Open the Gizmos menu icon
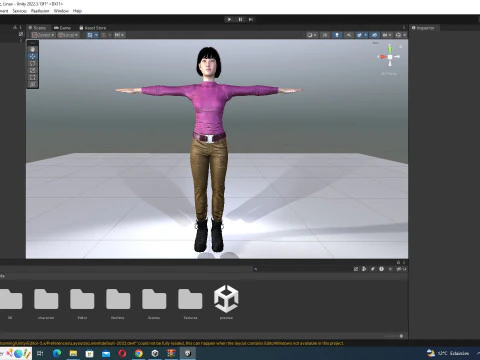 click(x=398, y=35)
